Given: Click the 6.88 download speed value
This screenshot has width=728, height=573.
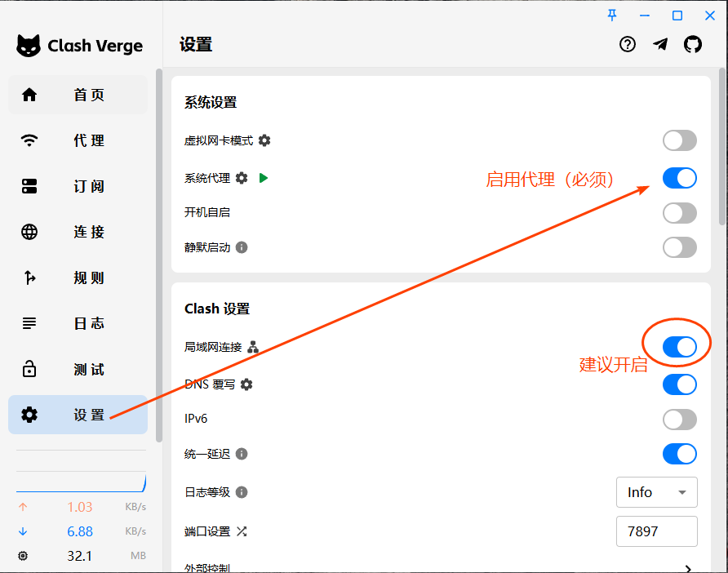Looking at the screenshot, I should click(x=80, y=531).
